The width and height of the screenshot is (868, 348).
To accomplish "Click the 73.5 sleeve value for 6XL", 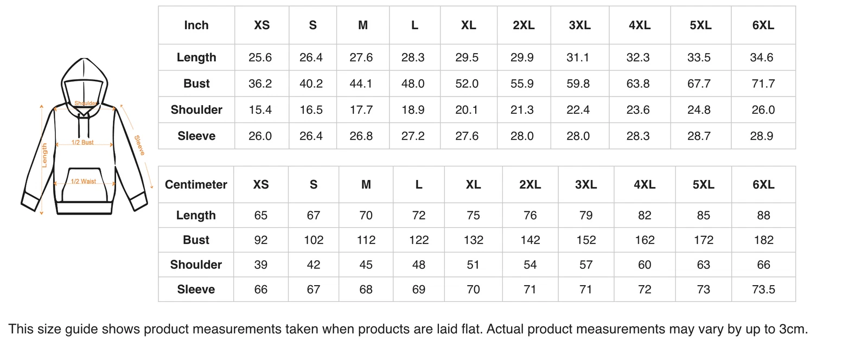I will click(763, 289).
